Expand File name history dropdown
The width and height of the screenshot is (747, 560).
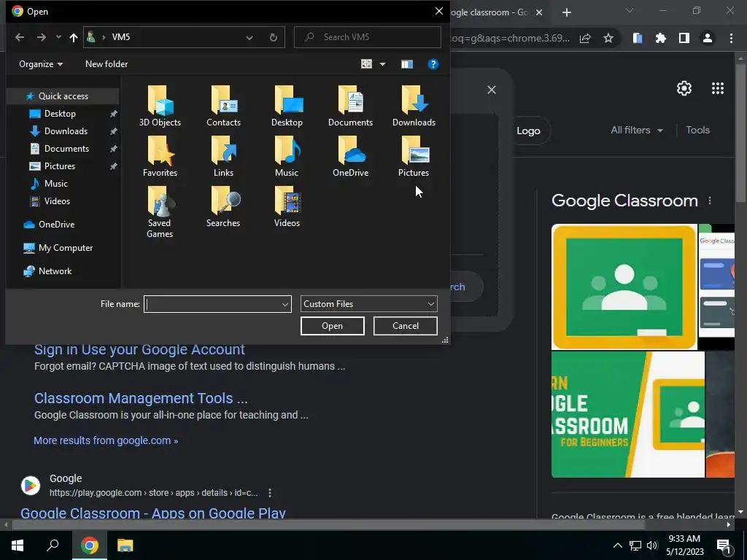pyautogui.click(x=285, y=304)
